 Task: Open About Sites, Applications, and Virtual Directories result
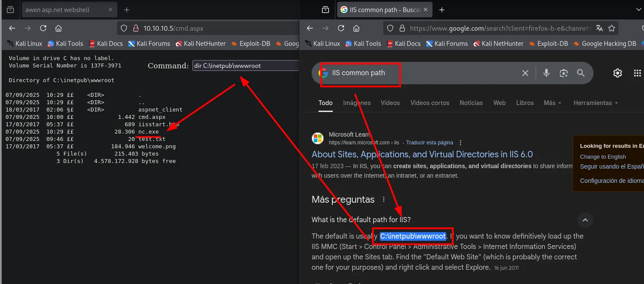coord(422,154)
